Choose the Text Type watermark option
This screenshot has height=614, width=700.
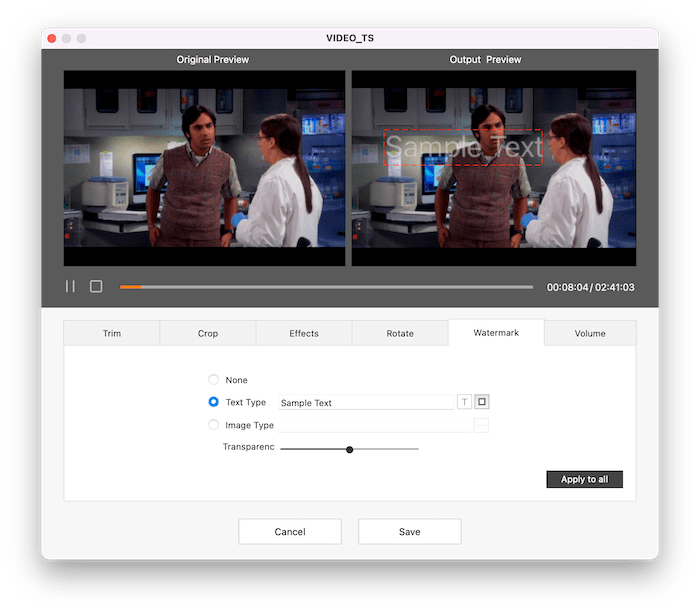tap(213, 402)
